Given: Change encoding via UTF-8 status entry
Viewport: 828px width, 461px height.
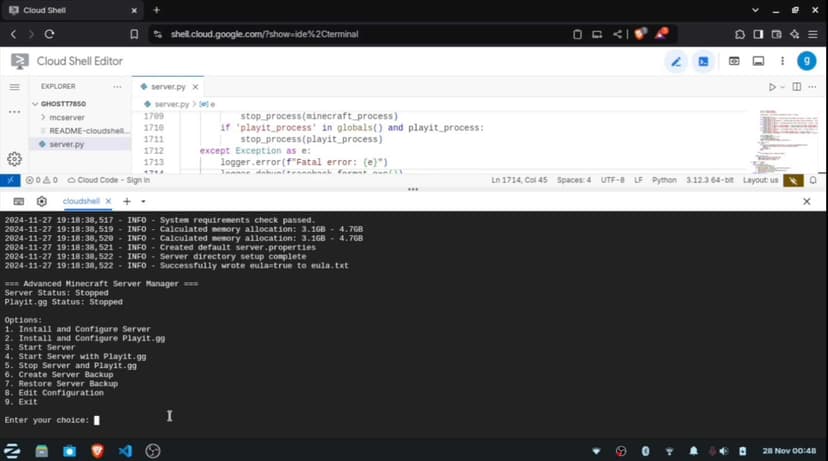Looking at the screenshot, I should click(612, 180).
